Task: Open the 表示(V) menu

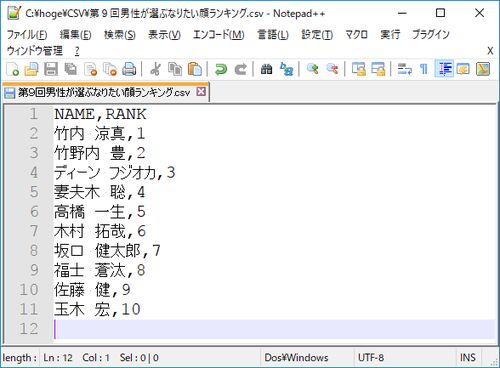Action: pos(164,34)
